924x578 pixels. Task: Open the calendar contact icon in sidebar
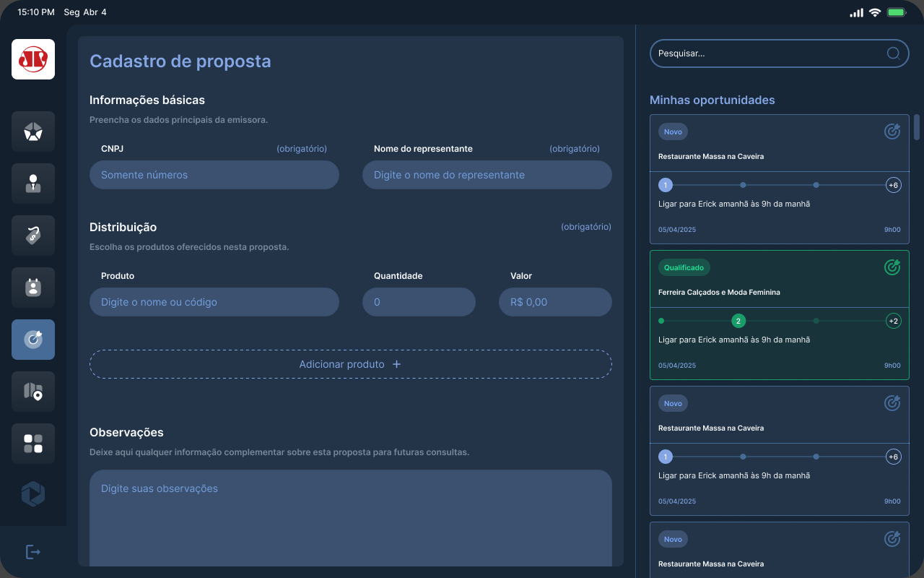pos(33,288)
